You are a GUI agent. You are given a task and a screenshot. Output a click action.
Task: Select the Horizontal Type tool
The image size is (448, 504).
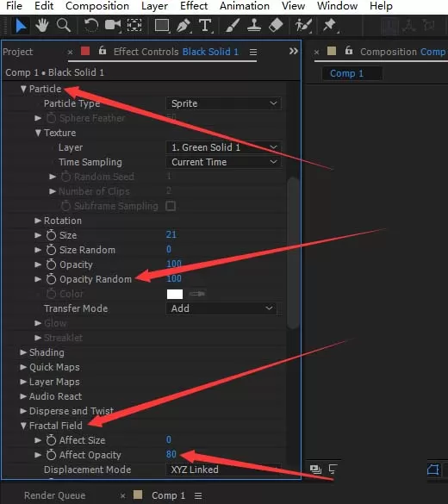coord(205,26)
